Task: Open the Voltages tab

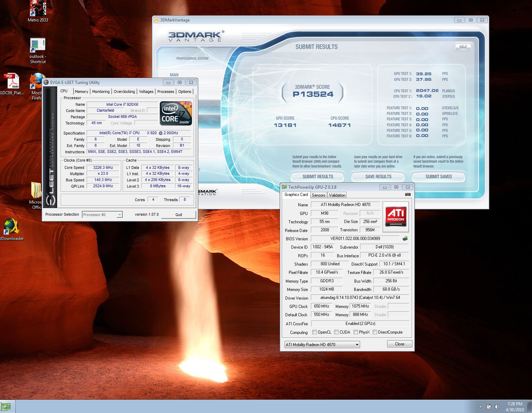Action: pos(146,92)
